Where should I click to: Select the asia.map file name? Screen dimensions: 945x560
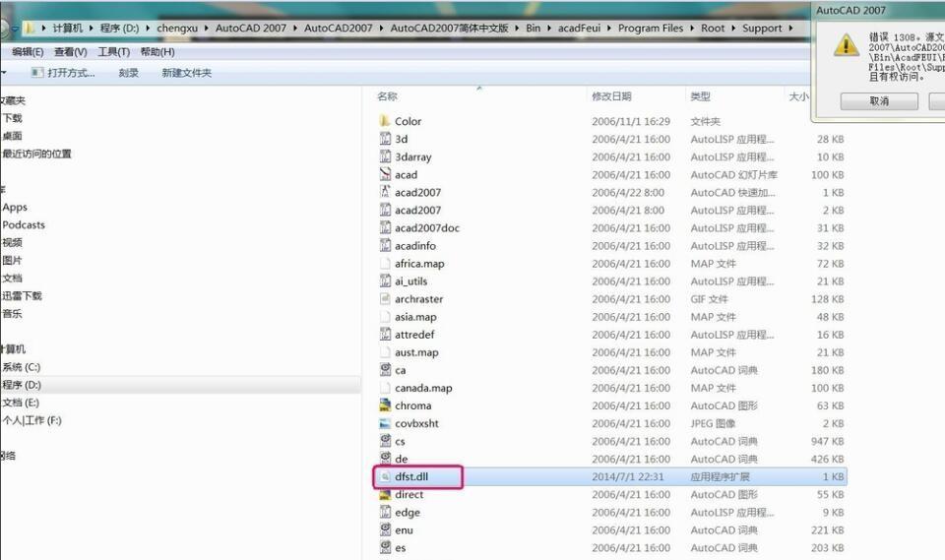[415, 317]
